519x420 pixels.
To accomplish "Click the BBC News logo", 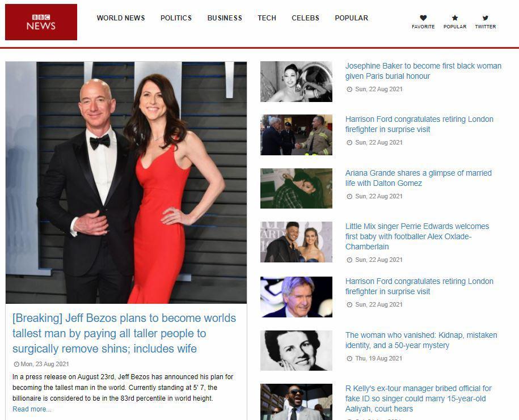I will (40, 22).
